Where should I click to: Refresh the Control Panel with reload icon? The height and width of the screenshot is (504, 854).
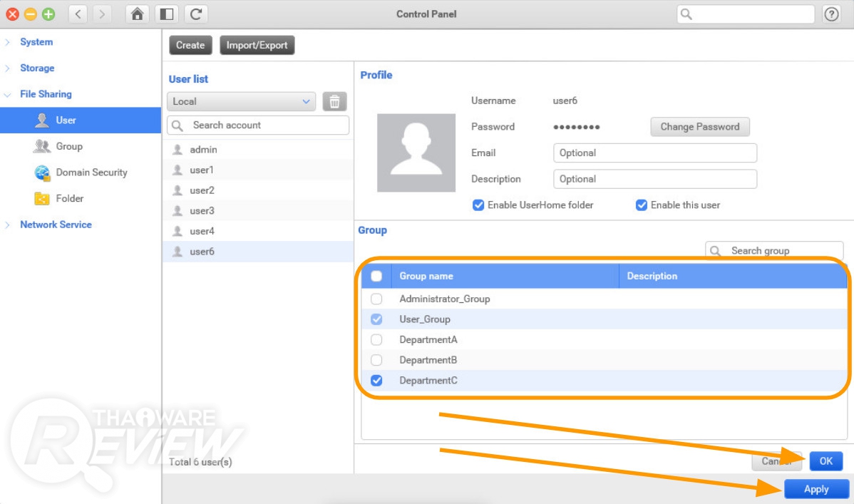[196, 14]
